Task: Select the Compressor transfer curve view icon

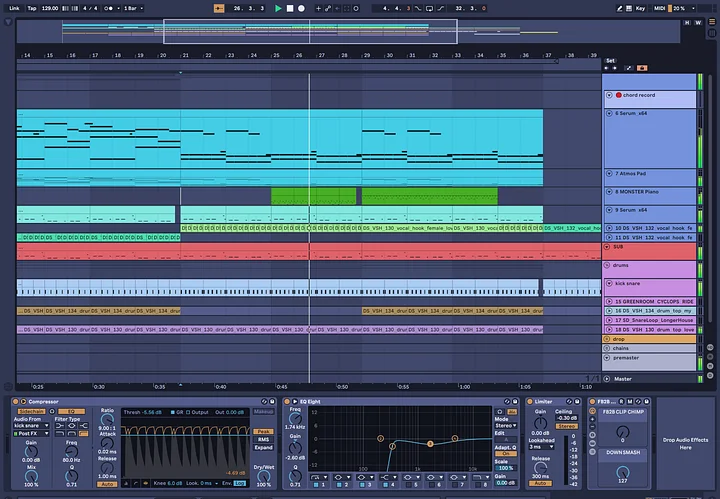Action: (135, 483)
